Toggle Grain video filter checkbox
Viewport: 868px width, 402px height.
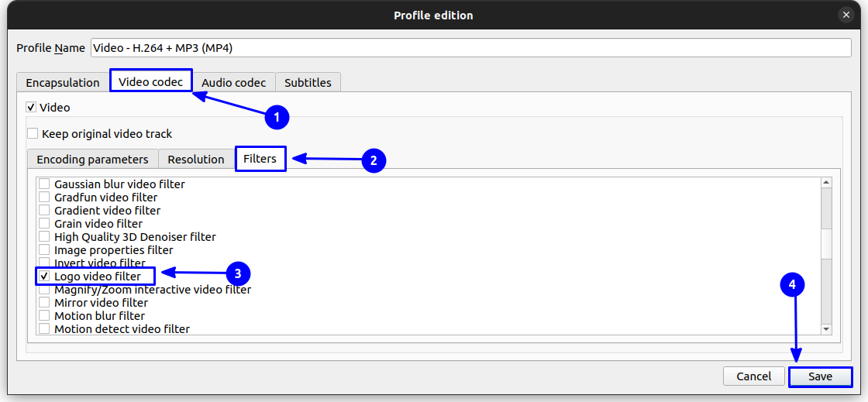click(x=45, y=224)
